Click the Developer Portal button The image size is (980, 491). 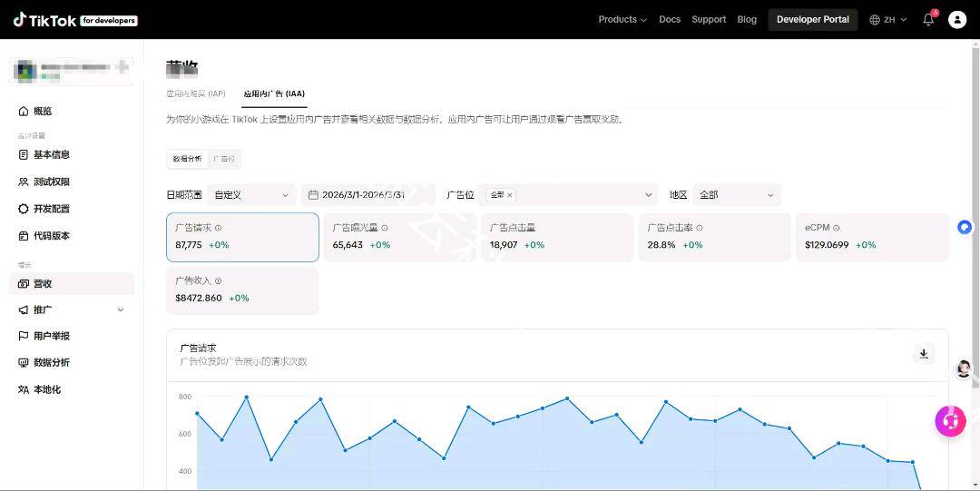(x=812, y=20)
